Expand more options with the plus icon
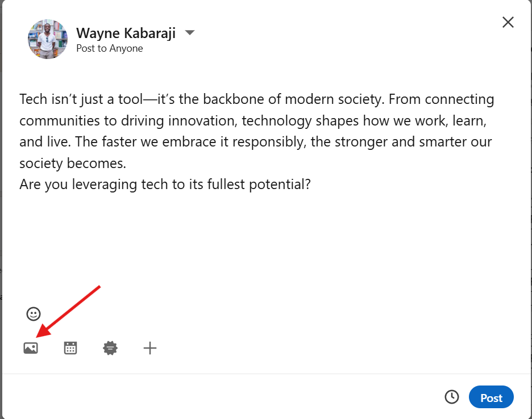This screenshot has width=532, height=419. (x=150, y=348)
